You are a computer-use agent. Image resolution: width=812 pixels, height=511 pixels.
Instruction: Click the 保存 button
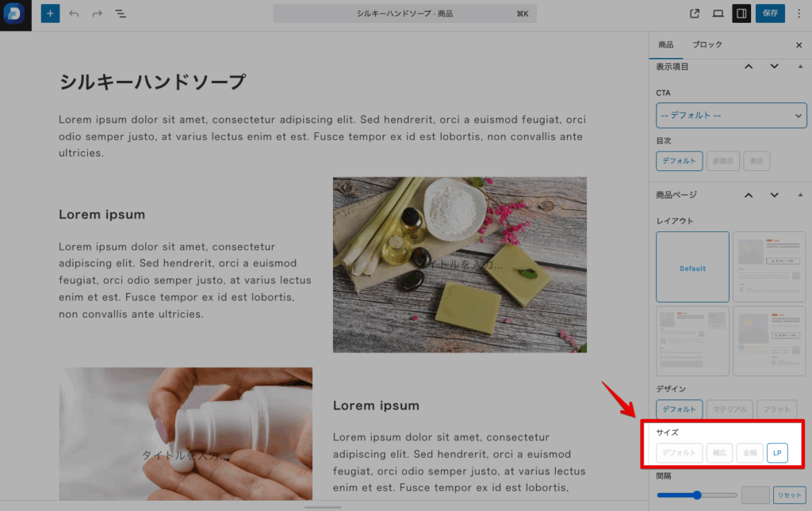pos(770,13)
